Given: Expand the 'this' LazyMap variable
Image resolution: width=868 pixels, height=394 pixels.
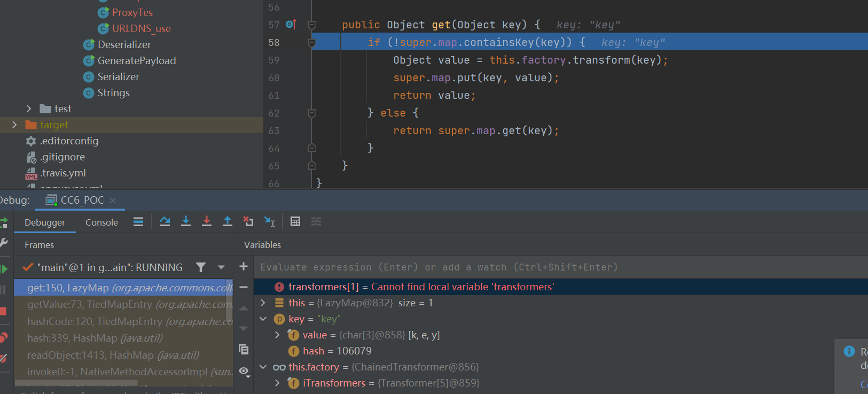Looking at the screenshot, I should (263, 303).
